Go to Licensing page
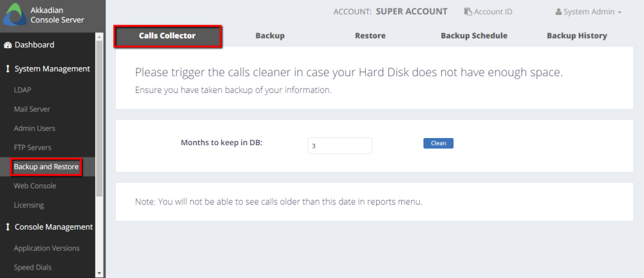 click(x=29, y=205)
